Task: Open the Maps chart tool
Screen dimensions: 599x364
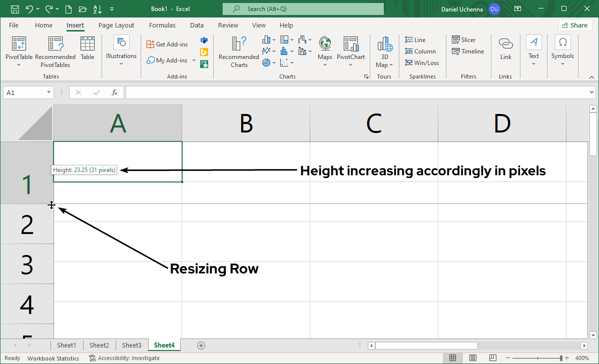Action: [325, 50]
